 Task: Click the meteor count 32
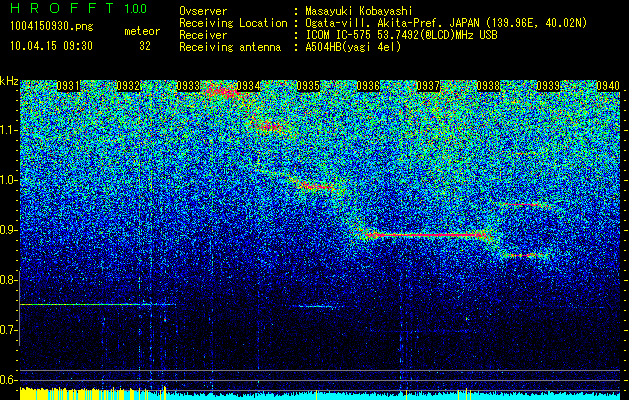pos(145,46)
